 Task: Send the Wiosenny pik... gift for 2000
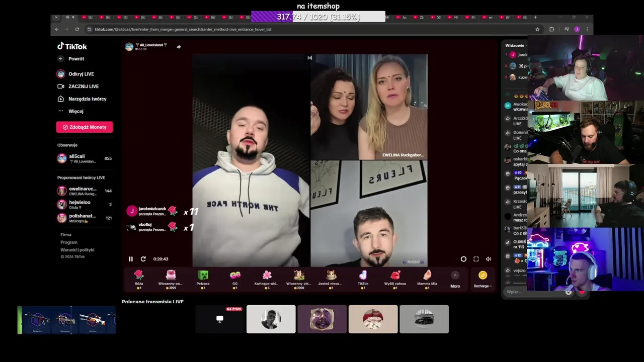coord(299,279)
